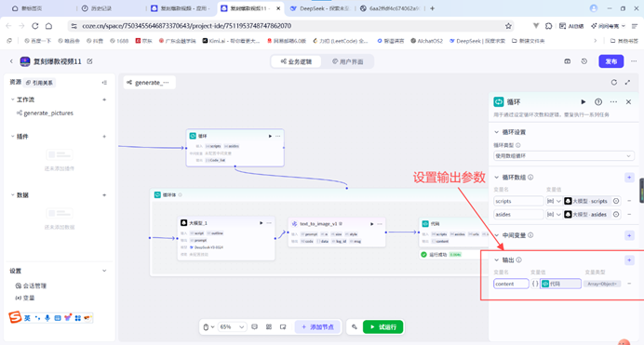
Task: Click the green 试运行 button
Action: [x=382, y=327]
